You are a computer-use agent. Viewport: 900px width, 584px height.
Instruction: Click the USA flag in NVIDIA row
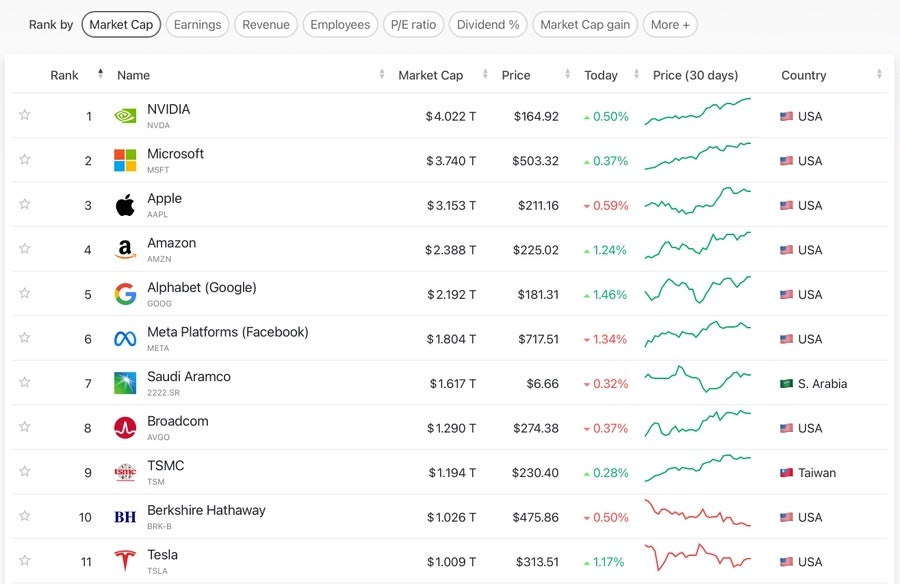point(786,117)
